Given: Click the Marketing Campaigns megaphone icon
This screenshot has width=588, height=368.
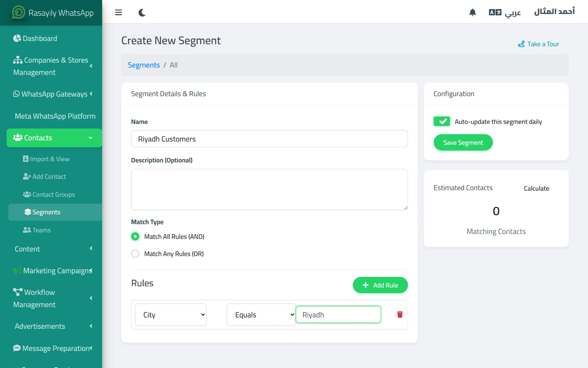Looking at the screenshot, I should (x=17, y=271).
